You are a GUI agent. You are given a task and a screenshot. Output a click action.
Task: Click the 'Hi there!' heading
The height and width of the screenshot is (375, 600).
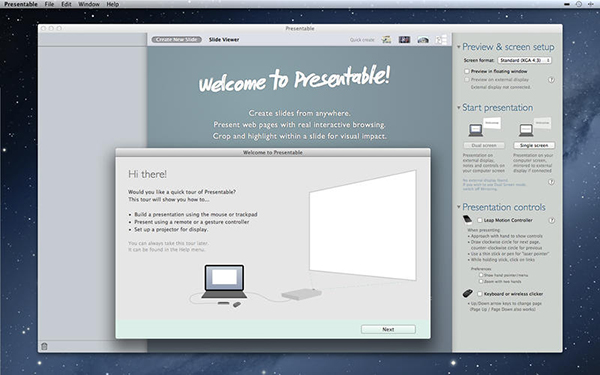[x=147, y=174]
